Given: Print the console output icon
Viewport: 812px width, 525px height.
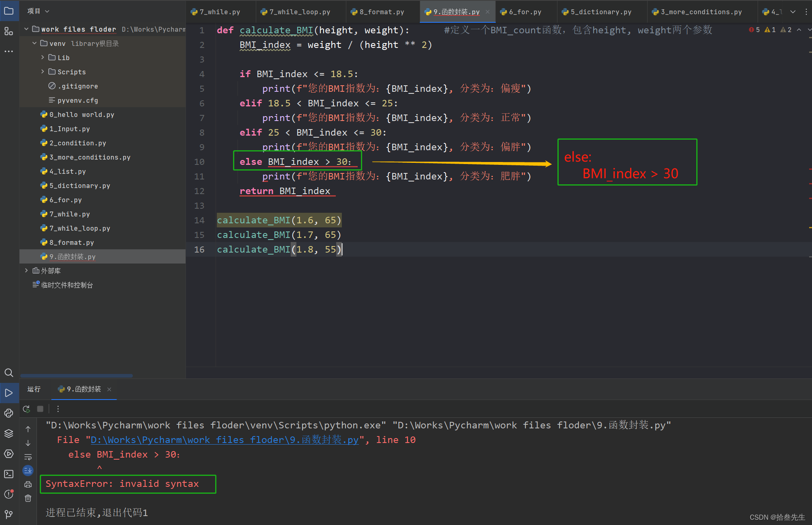Looking at the screenshot, I should 28,484.
